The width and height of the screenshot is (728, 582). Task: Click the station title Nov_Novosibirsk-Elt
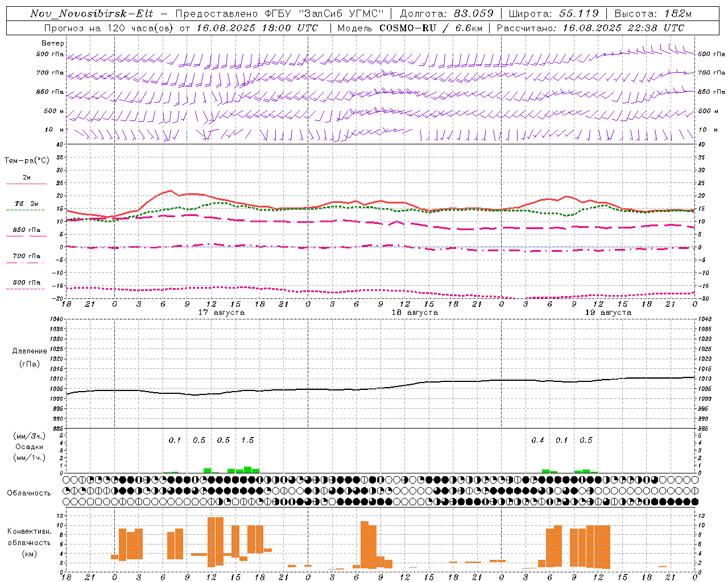pos(92,14)
